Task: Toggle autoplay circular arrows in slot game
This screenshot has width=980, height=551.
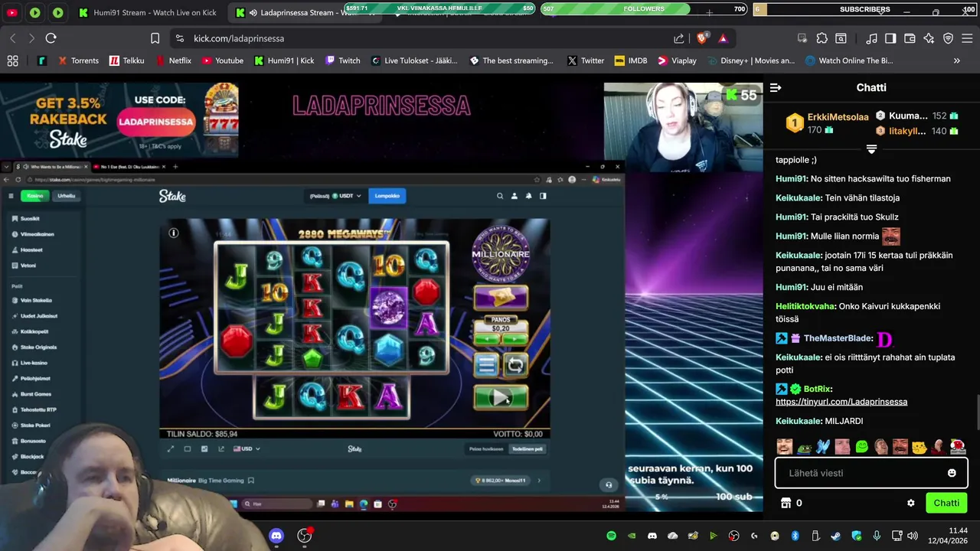Action: pos(515,365)
